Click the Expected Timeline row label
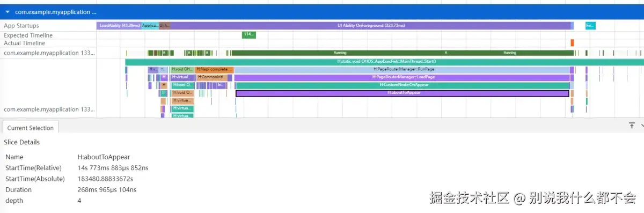The image size is (644, 213). [28, 35]
